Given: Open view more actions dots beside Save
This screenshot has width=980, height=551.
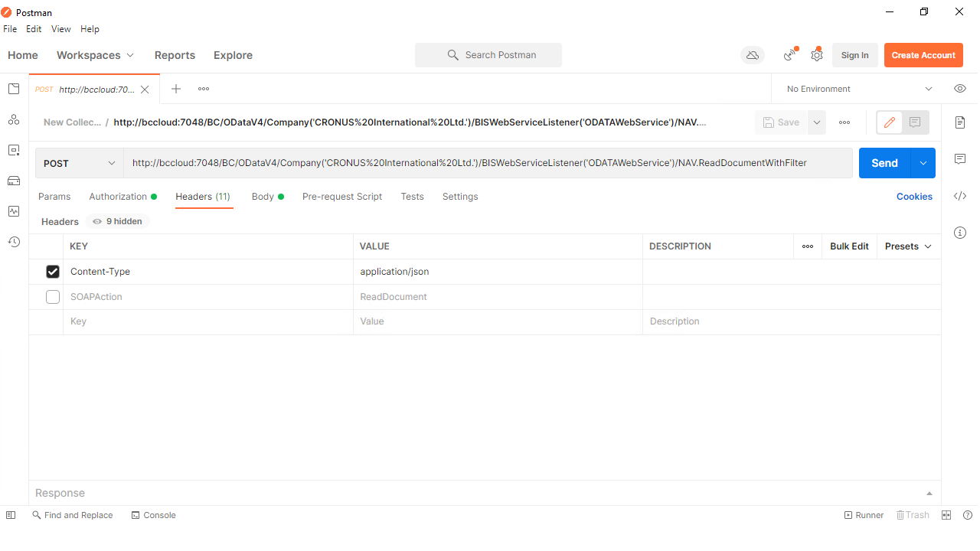Looking at the screenshot, I should coord(844,122).
